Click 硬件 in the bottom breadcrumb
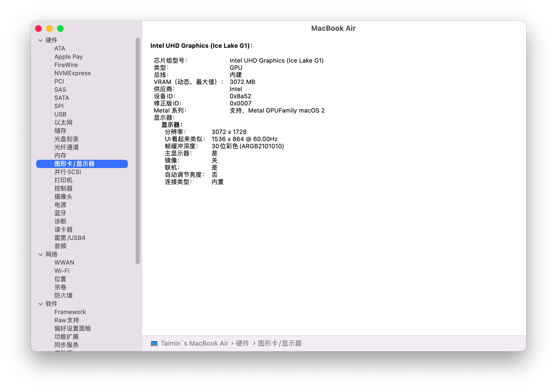Image resolution: width=557 pixels, height=392 pixels. pos(243,343)
